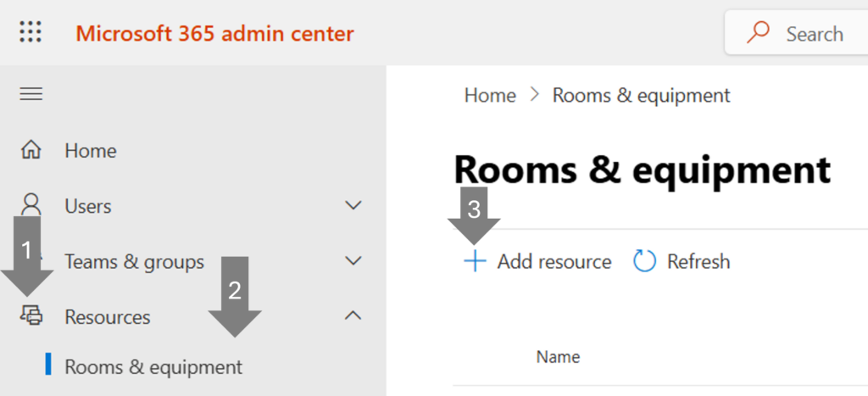Click the Home breadcrumb link

coord(490,96)
